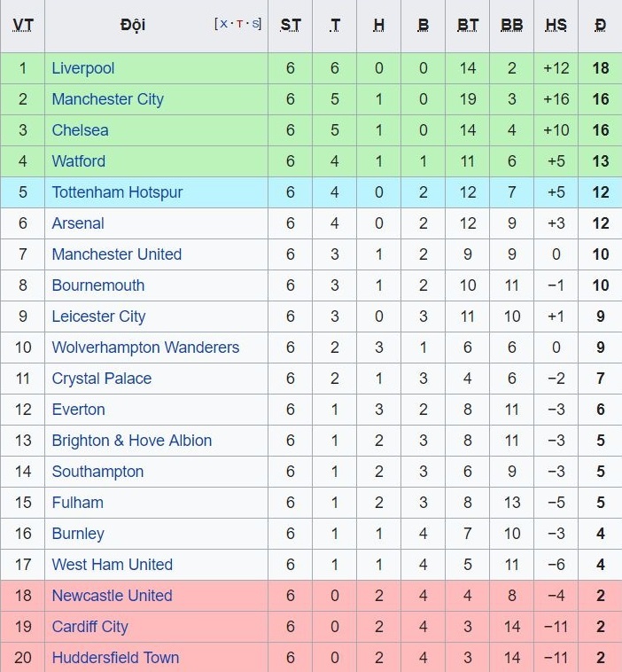Click the Chelsea team link
Image resolution: width=622 pixels, height=672 pixels.
coord(80,130)
